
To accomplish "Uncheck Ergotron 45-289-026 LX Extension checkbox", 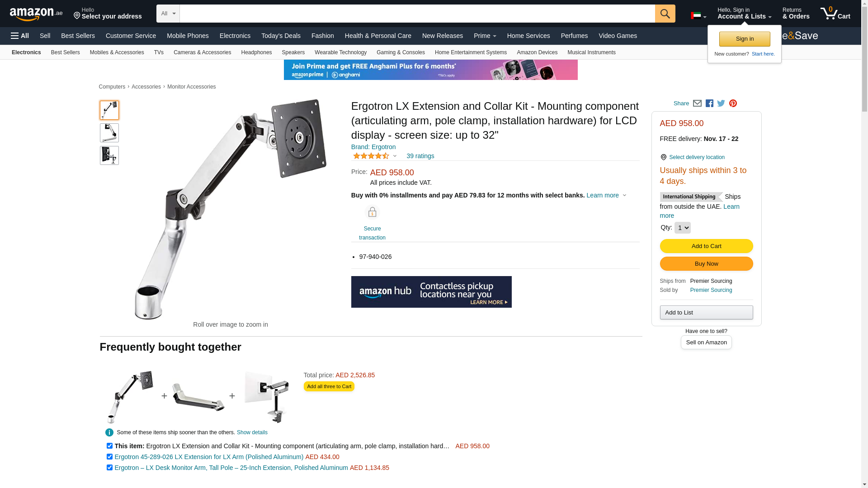I will (109, 457).
